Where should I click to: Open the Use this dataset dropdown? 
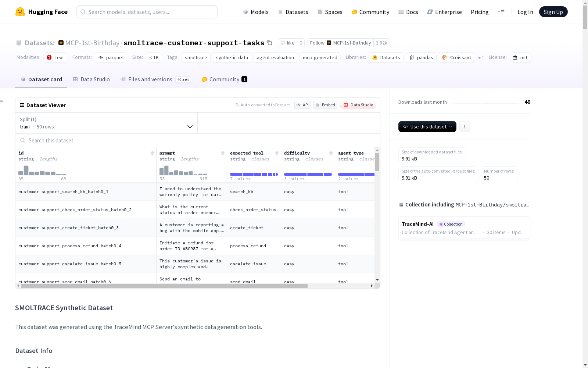coord(427,127)
